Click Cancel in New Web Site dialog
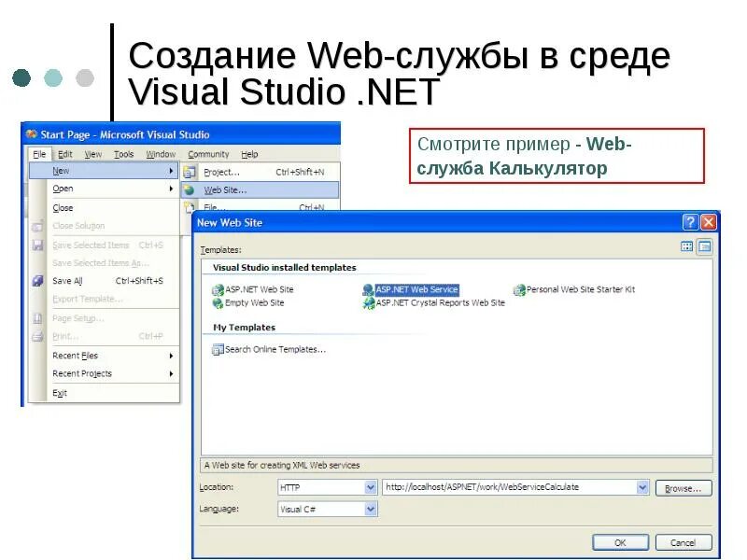Screen dimensions: 747x560 coord(684,542)
